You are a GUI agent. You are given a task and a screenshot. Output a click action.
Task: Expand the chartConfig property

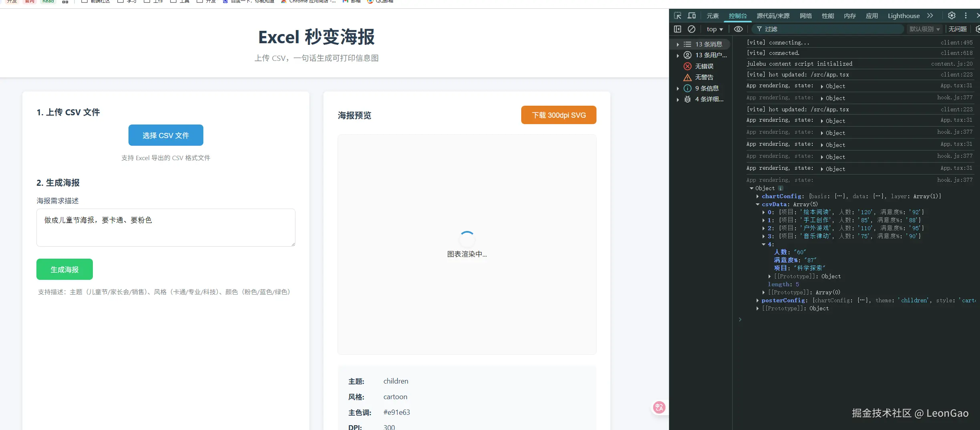coord(757,196)
